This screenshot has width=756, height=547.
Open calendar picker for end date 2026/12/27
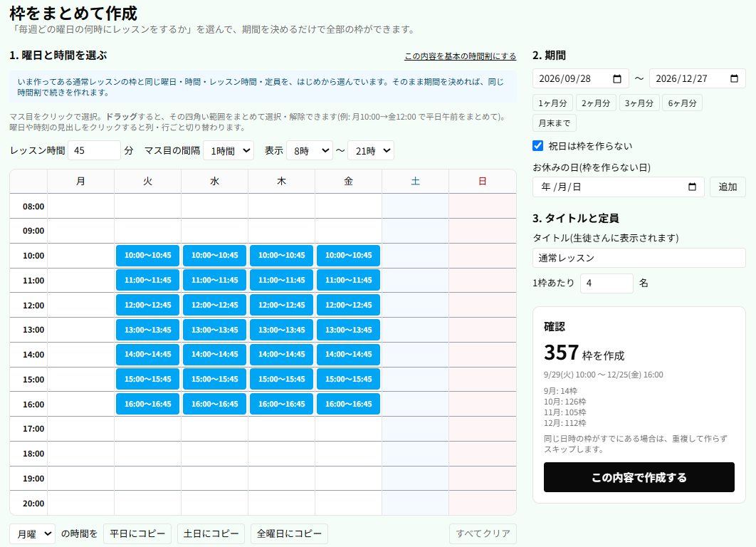tap(735, 78)
